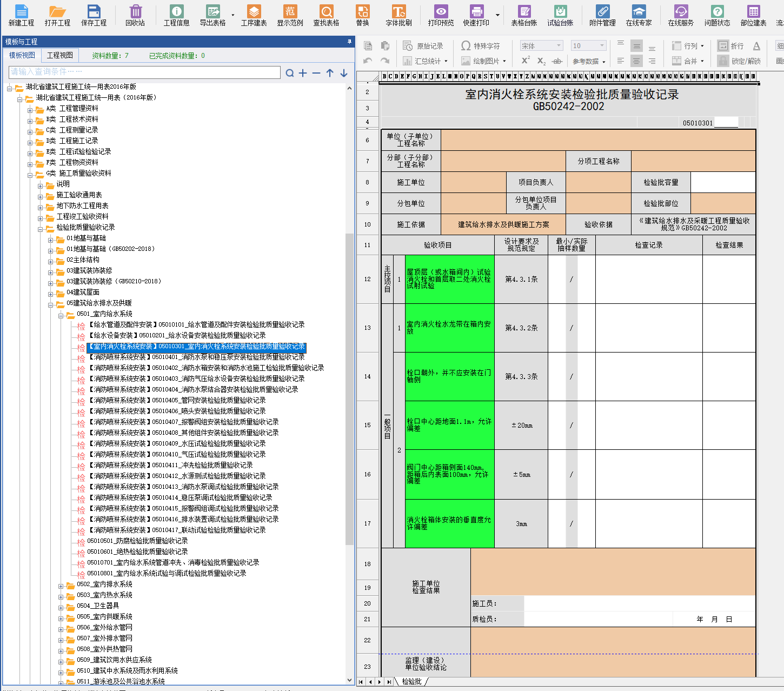Show the 显示范例 example
784x691 pixels.
(x=290, y=15)
